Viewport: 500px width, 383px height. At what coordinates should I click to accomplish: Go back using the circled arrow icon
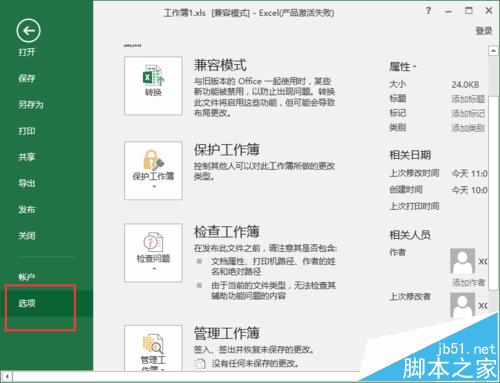[28, 31]
